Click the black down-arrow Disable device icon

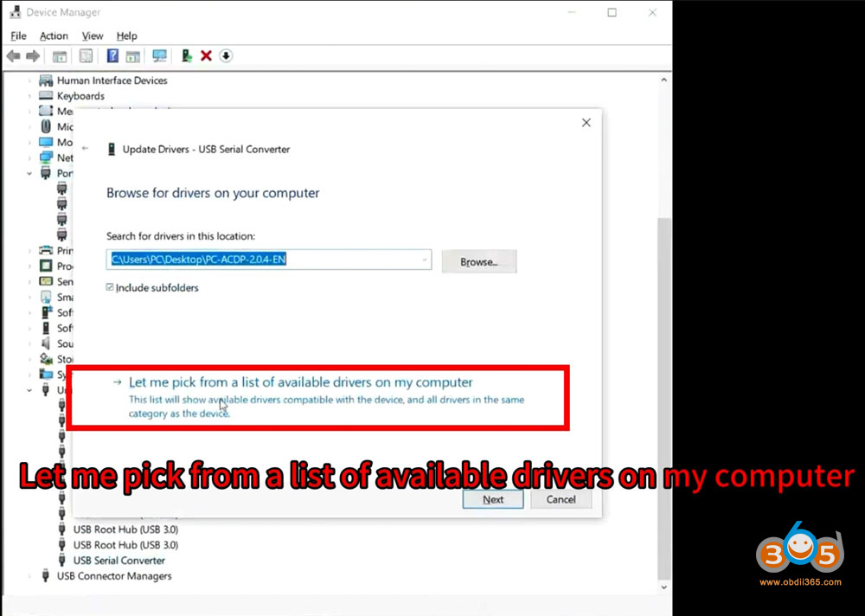[x=226, y=56]
